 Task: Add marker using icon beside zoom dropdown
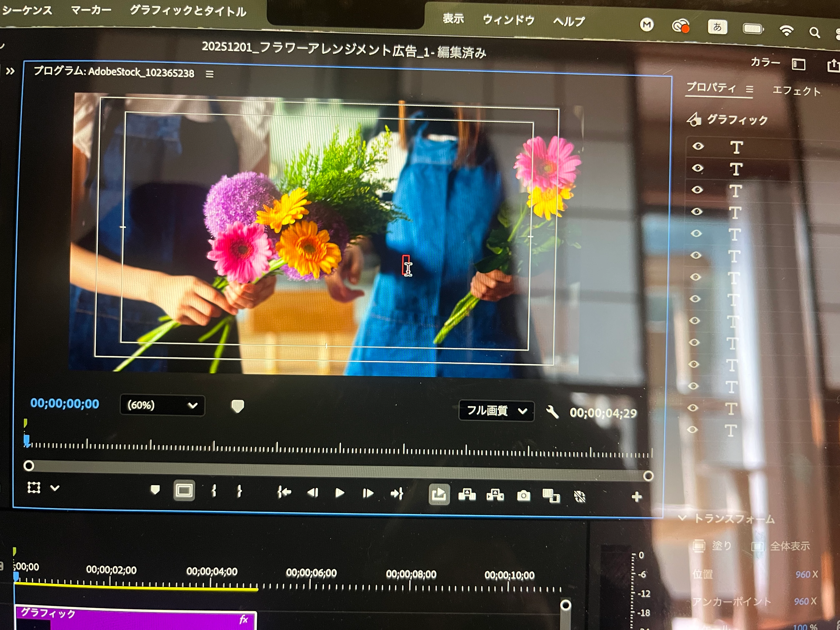[238, 406]
